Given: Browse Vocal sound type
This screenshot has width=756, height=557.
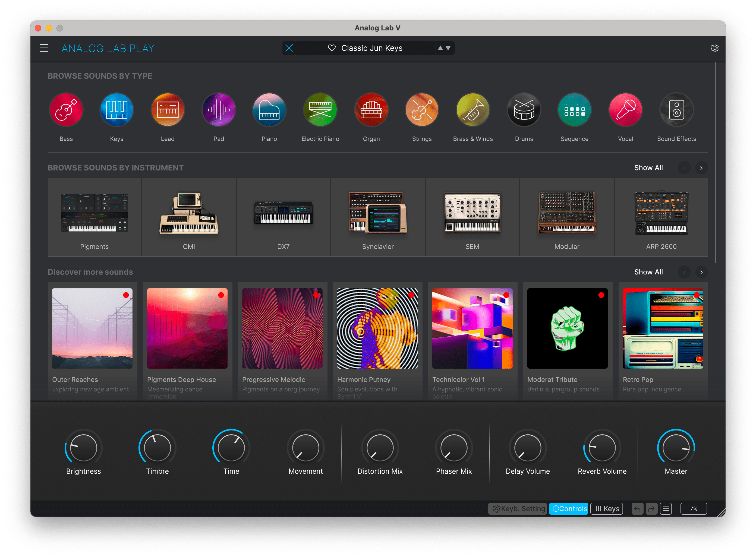Looking at the screenshot, I should pos(625,110).
